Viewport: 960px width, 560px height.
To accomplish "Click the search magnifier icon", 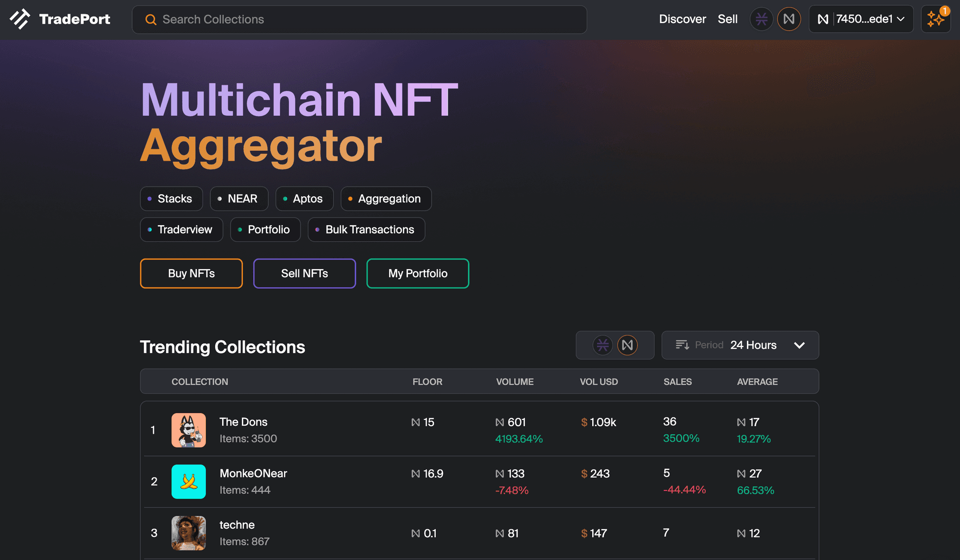I will [151, 20].
